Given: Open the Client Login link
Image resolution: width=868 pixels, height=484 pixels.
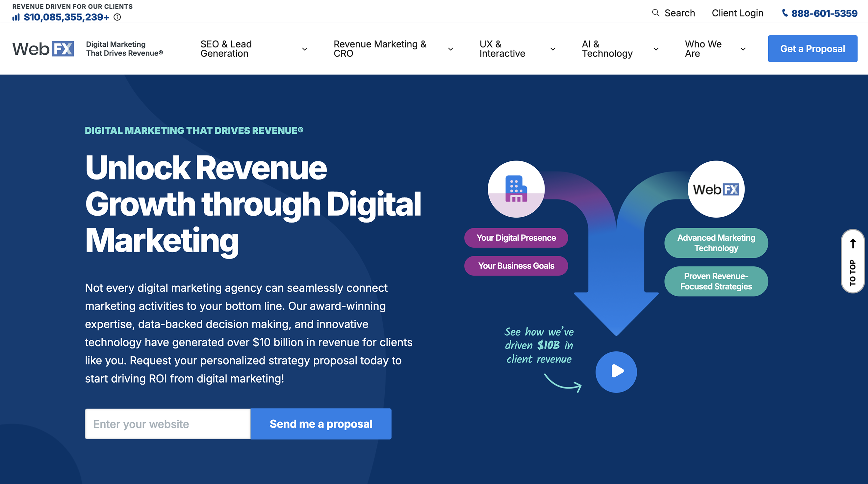Looking at the screenshot, I should click(737, 13).
